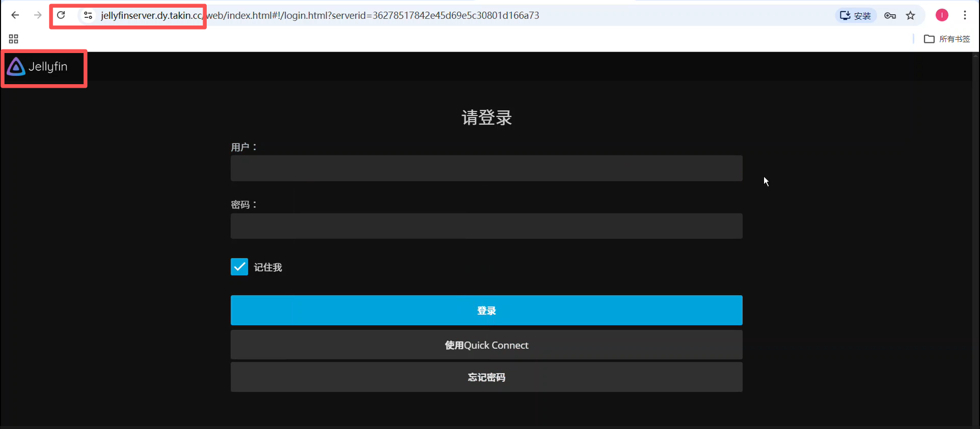Viewport: 980px width, 429px height.
Task: Click the 记住我 label text
Action: pos(268,267)
